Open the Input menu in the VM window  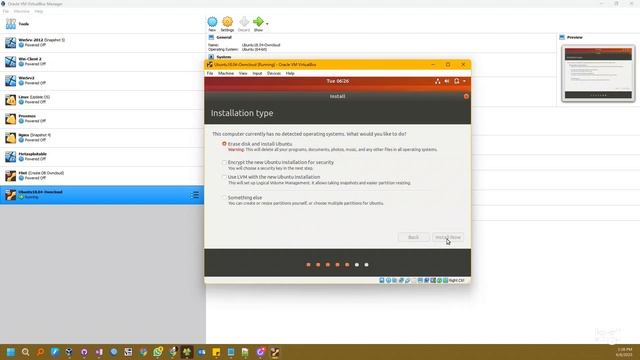257,73
